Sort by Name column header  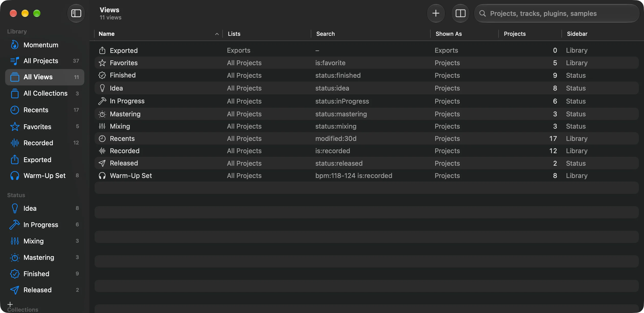point(158,34)
